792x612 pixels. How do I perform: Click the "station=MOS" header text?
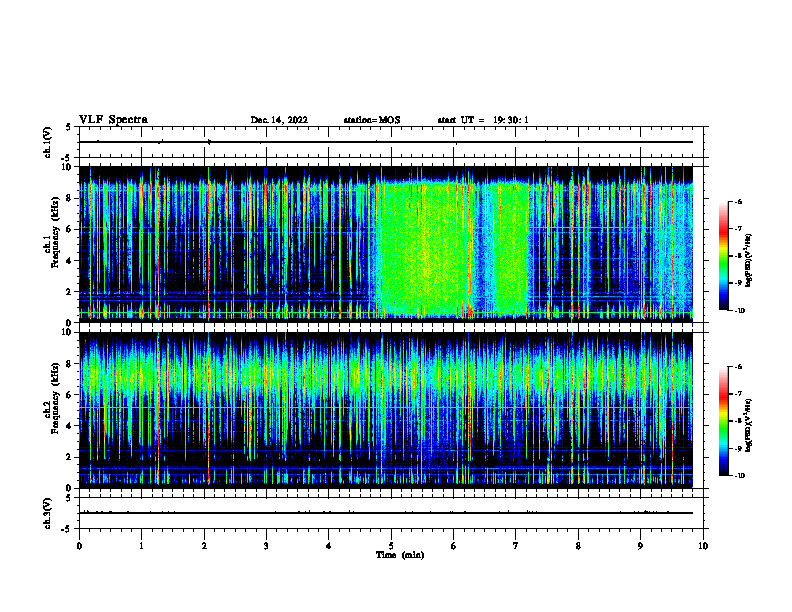click(x=372, y=120)
